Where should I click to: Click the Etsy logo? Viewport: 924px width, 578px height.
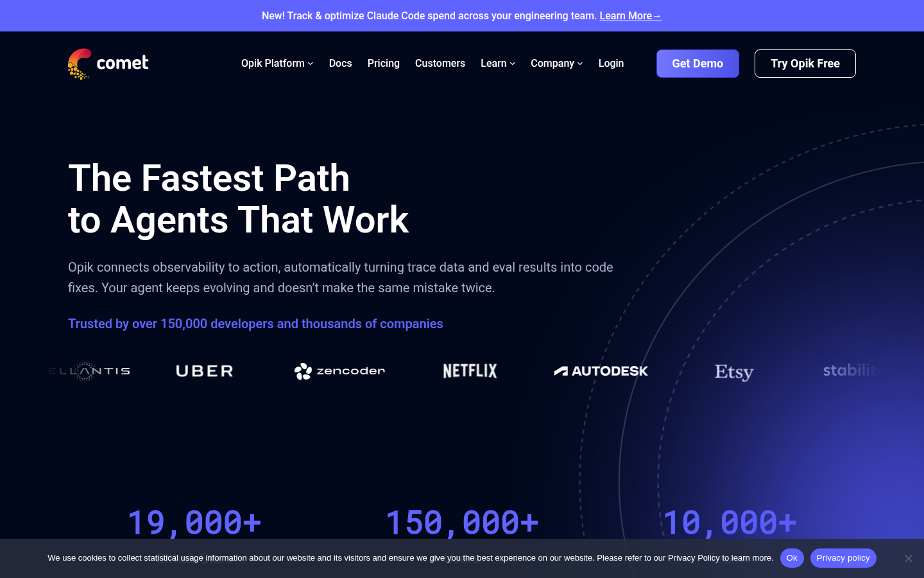pos(734,372)
